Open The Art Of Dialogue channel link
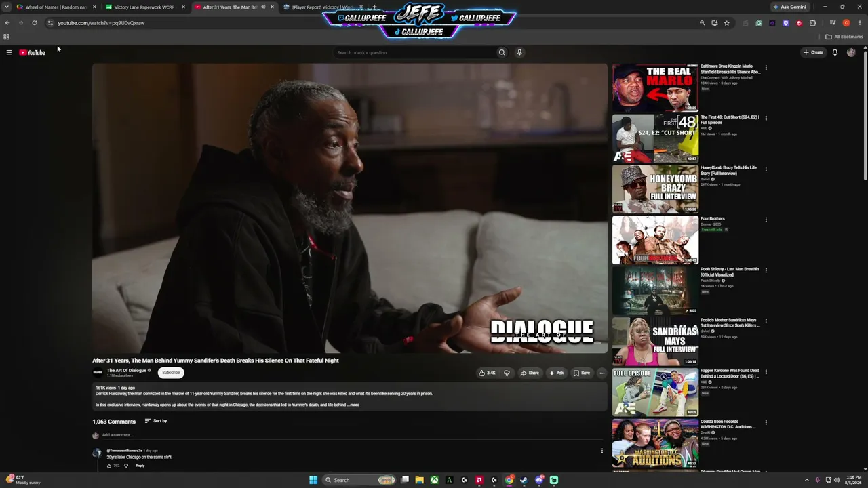Viewport: 868px width, 488px height. 127,370
